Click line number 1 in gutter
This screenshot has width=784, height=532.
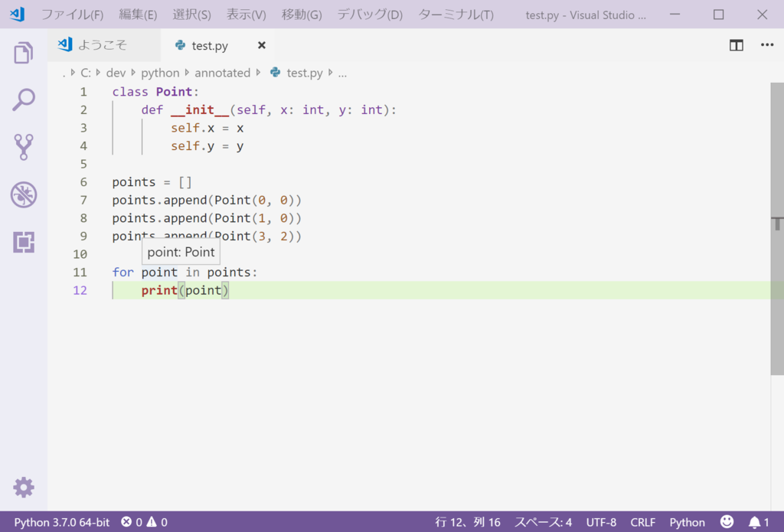click(x=83, y=92)
